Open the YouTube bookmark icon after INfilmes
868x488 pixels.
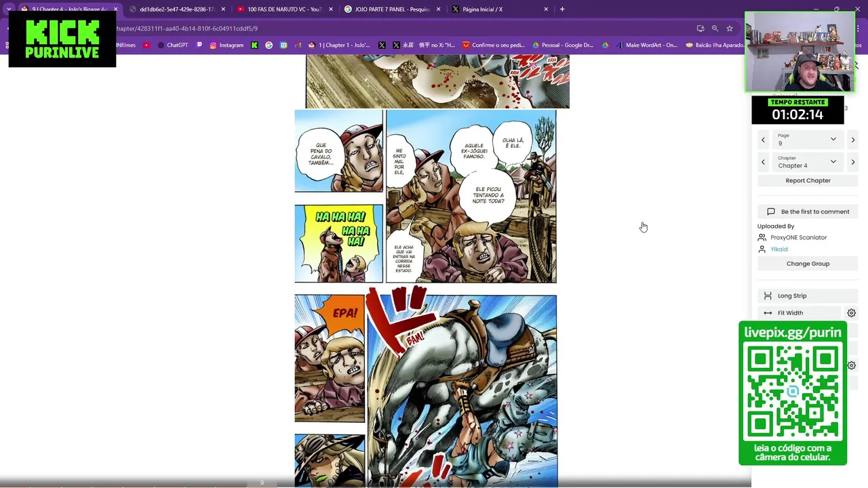pos(146,45)
